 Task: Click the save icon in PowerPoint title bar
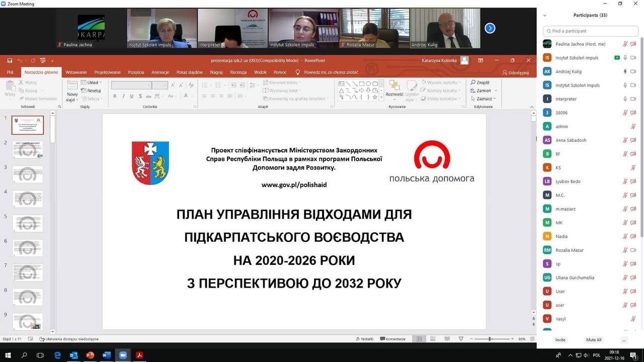coord(10,60)
